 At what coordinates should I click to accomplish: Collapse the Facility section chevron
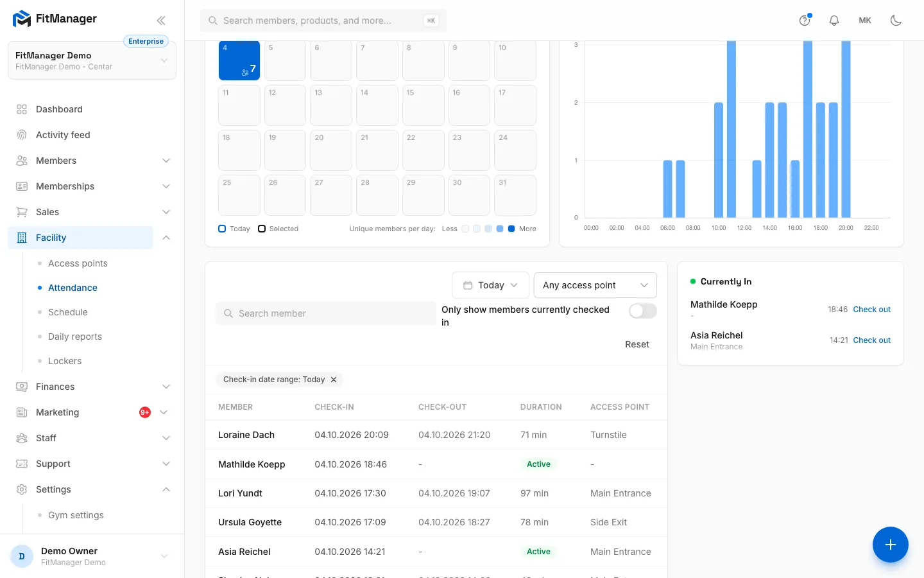(x=166, y=238)
